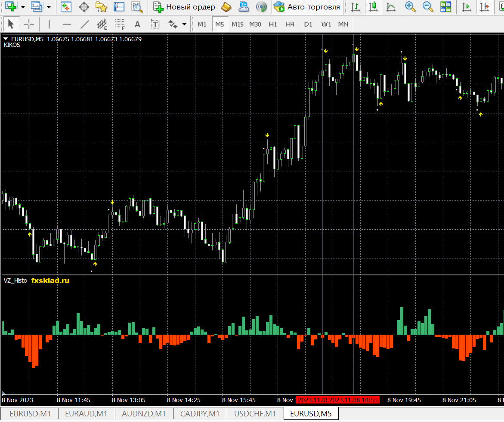Select the Crosshair tool

(x=29, y=24)
